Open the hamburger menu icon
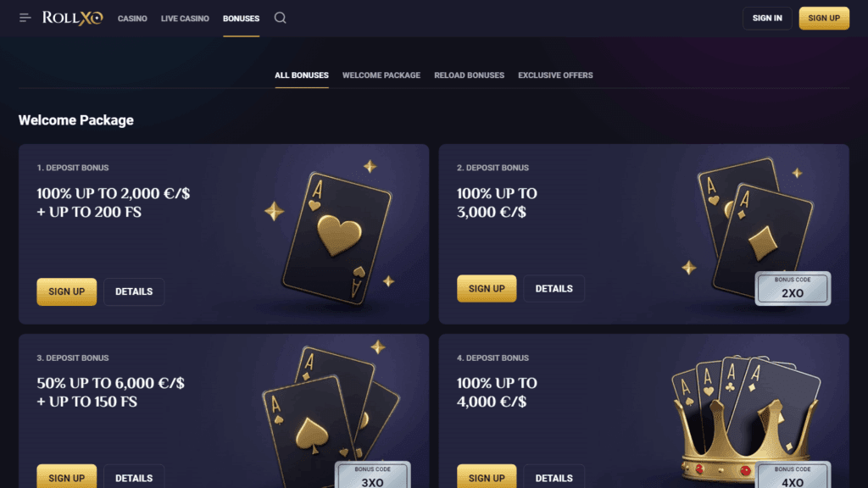 [x=25, y=19]
